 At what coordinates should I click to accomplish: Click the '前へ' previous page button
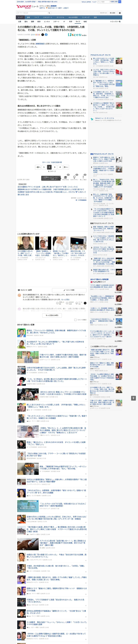tap(38, 167)
